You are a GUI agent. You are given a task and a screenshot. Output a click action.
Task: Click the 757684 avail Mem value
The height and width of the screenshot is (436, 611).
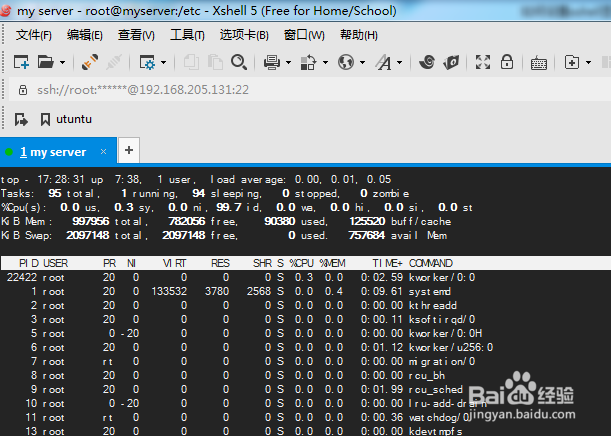367,235
